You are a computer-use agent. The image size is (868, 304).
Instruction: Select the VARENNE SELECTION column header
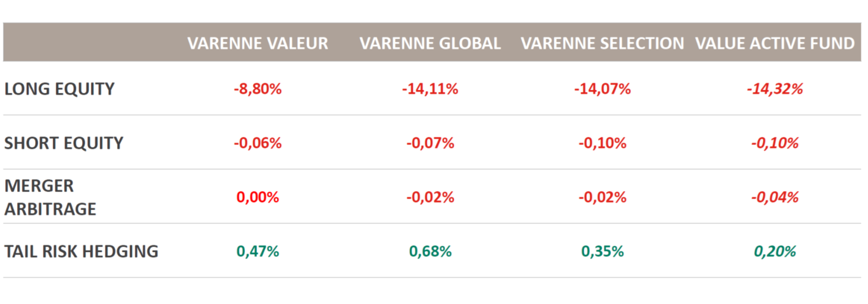(602, 43)
